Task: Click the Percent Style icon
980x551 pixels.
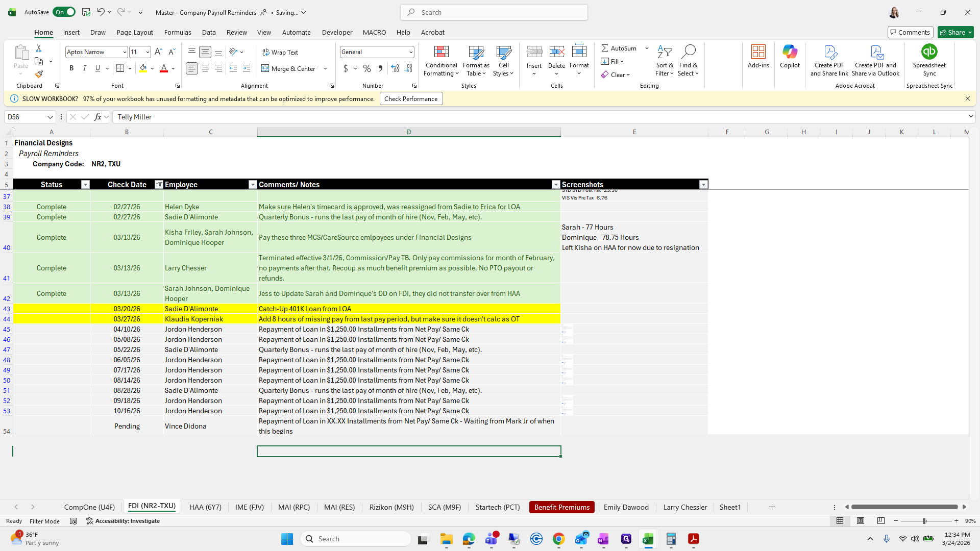Action: (366, 68)
